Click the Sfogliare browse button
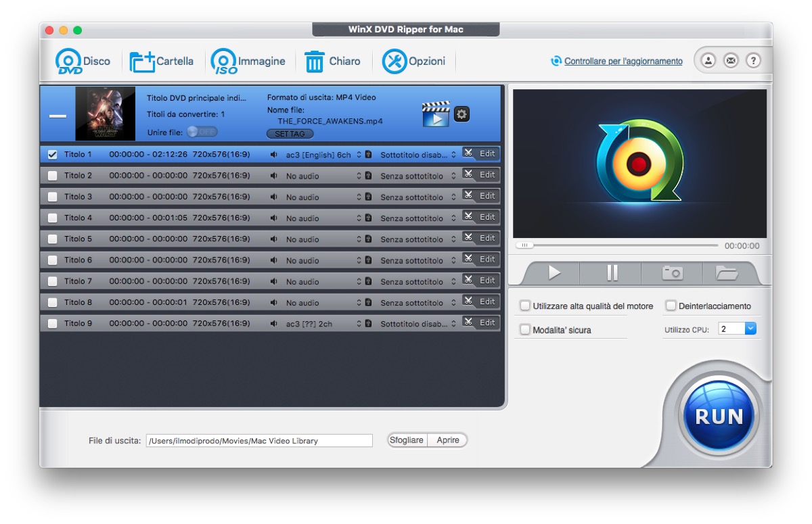The width and height of the screenshot is (812, 524). (407, 440)
